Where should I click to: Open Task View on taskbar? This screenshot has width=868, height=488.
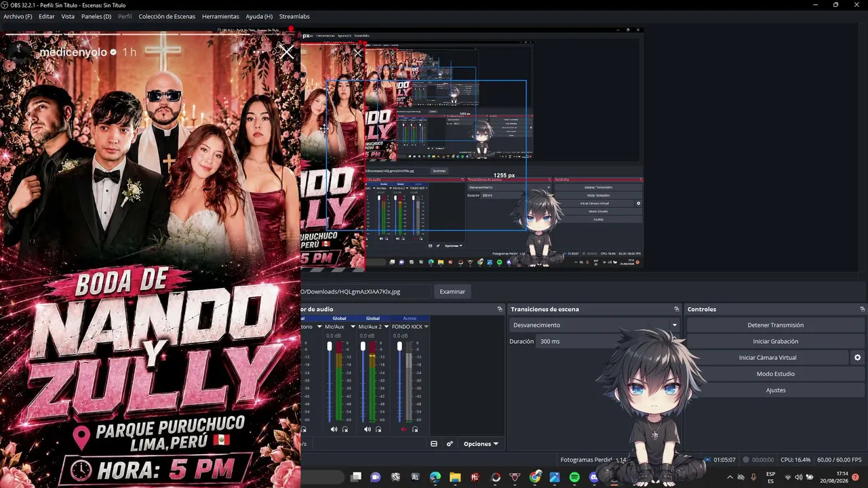[356, 478]
